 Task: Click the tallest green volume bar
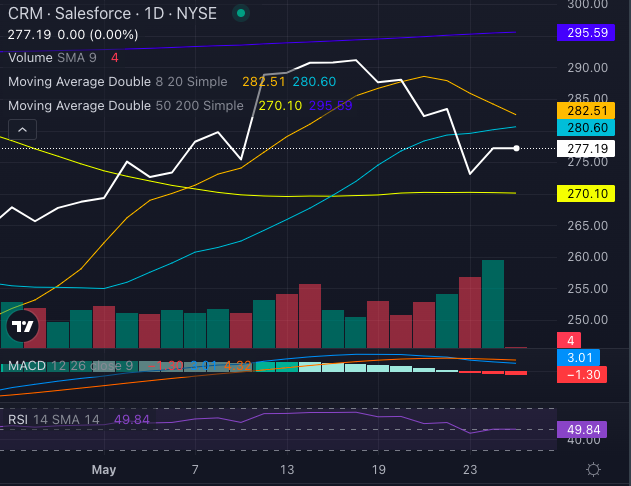pos(493,304)
